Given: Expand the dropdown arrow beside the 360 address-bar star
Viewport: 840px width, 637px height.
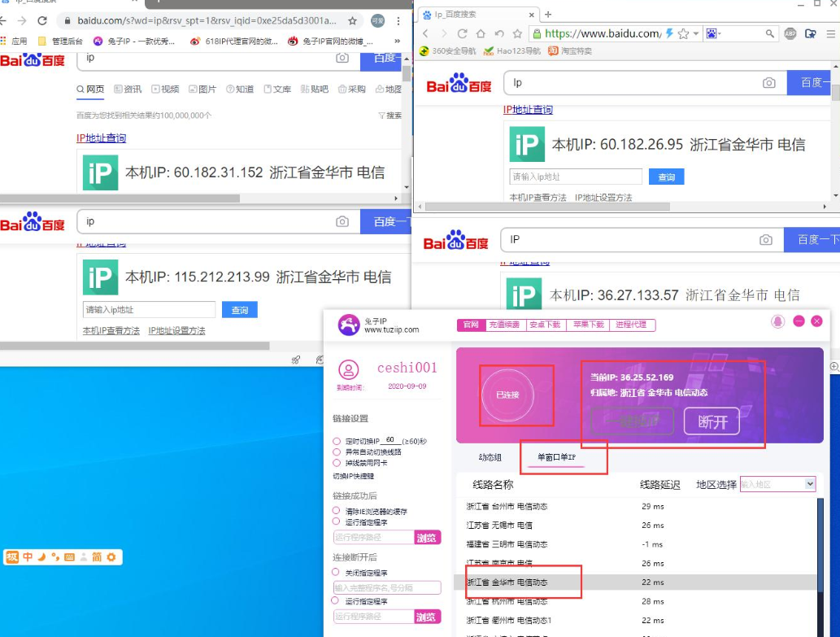Looking at the screenshot, I should [x=696, y=33].
